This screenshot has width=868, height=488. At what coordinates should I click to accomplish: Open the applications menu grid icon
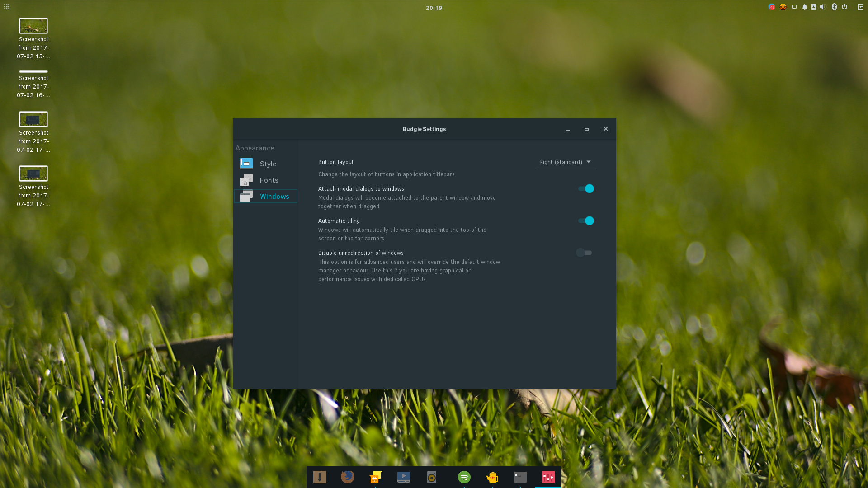tap(7, 7)
